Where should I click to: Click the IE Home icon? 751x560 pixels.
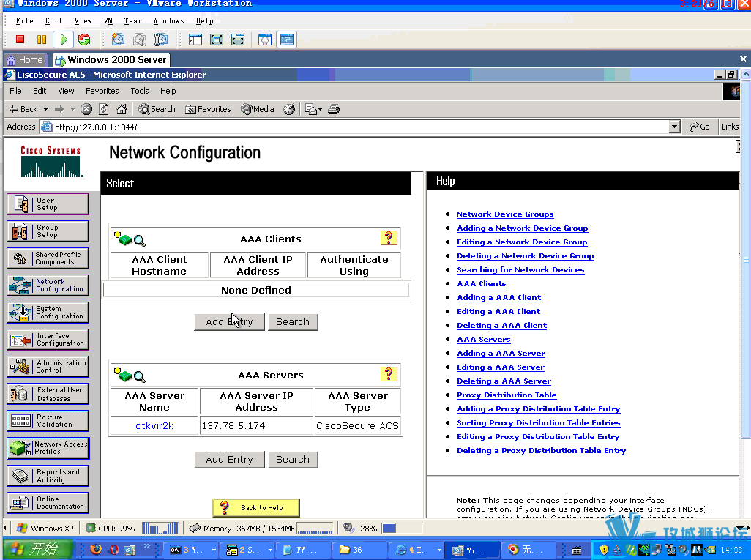coord(122,109)
